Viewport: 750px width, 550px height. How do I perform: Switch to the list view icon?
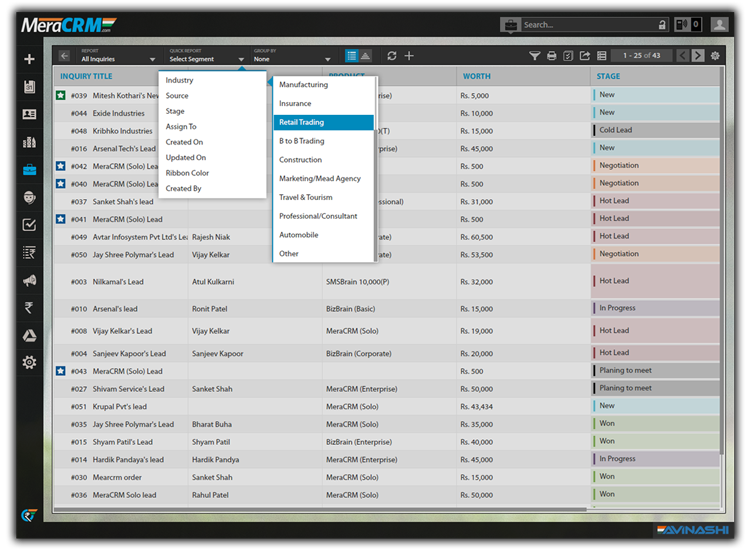tap(352, 56)
